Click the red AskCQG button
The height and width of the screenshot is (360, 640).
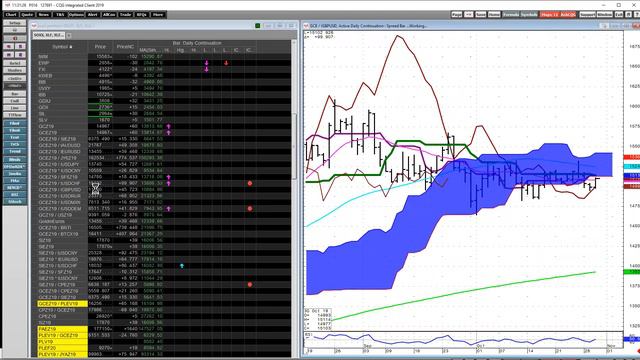pyautogui.click(x=568, y=15)
